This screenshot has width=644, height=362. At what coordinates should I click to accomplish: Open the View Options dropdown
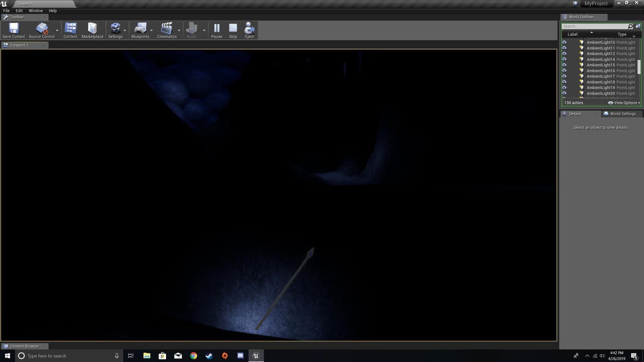tap(624, 103)
